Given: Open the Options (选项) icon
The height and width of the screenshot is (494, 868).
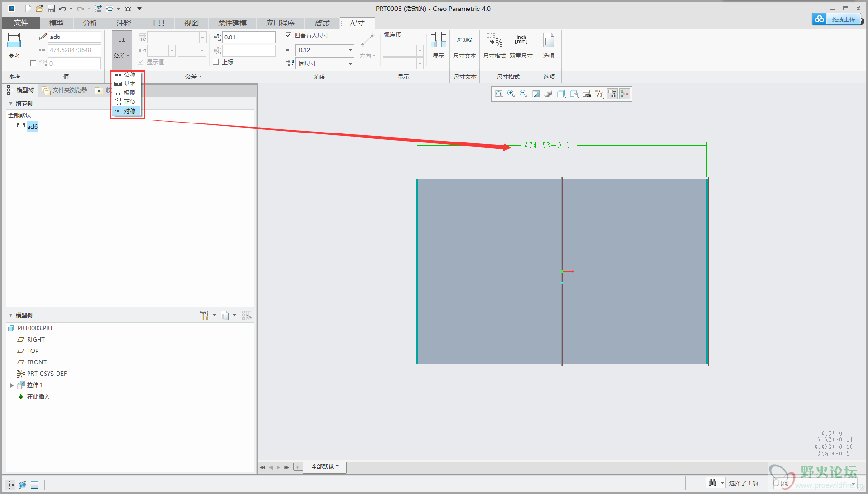Looking at the screenshot, I should point(549,40).
